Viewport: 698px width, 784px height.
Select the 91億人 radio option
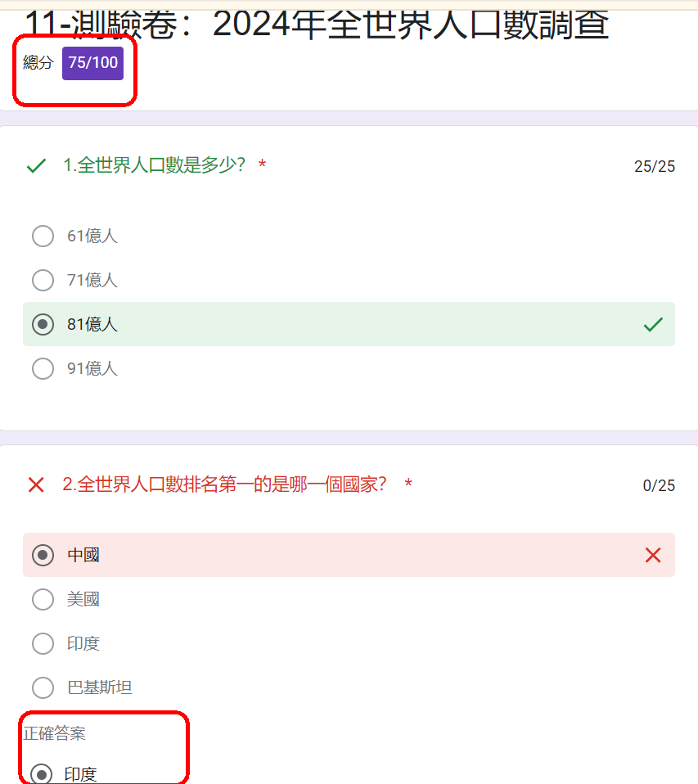(x=43, y=369)
